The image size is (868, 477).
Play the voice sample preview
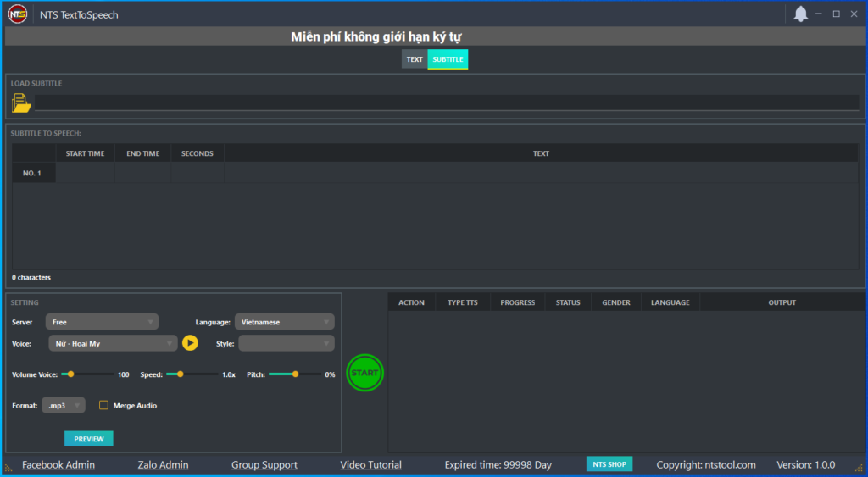pos(190,343)
